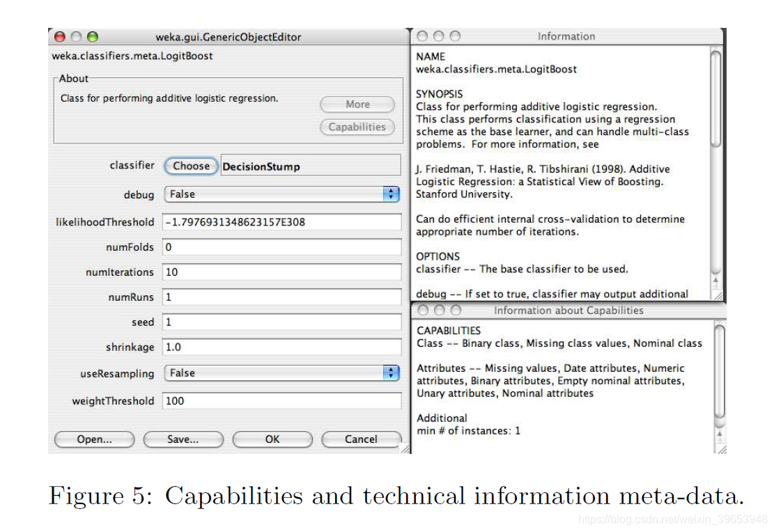Screen dimensions: 774x532
Task: Click the Capabilities window resize grip
Action: tap(721, 449)
